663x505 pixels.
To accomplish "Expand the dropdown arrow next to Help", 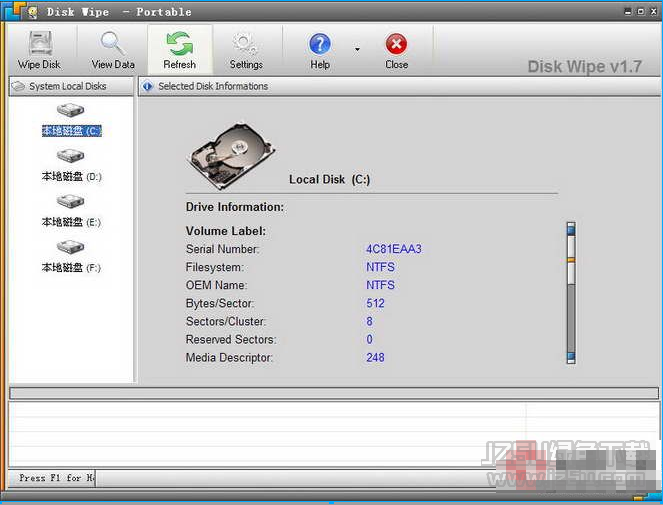I will 357,49.
